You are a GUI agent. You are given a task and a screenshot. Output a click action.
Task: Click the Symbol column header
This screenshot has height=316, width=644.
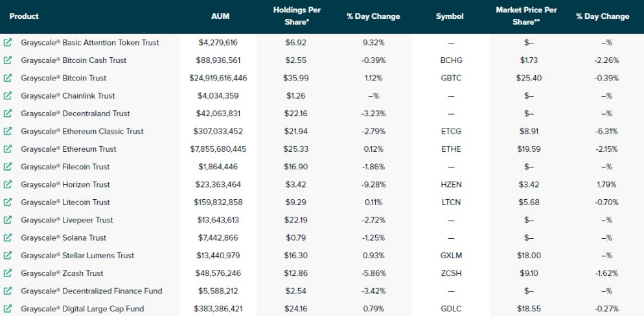(x=450, y=16)
